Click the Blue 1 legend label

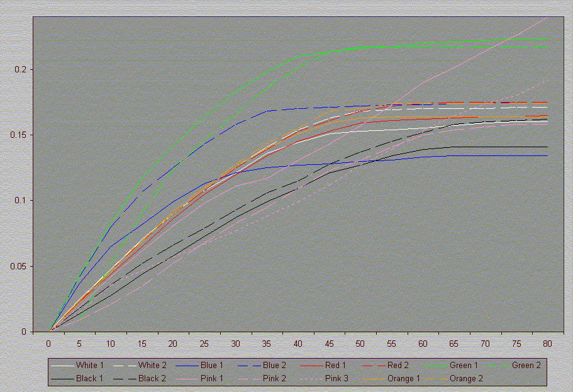click(213, 365)
